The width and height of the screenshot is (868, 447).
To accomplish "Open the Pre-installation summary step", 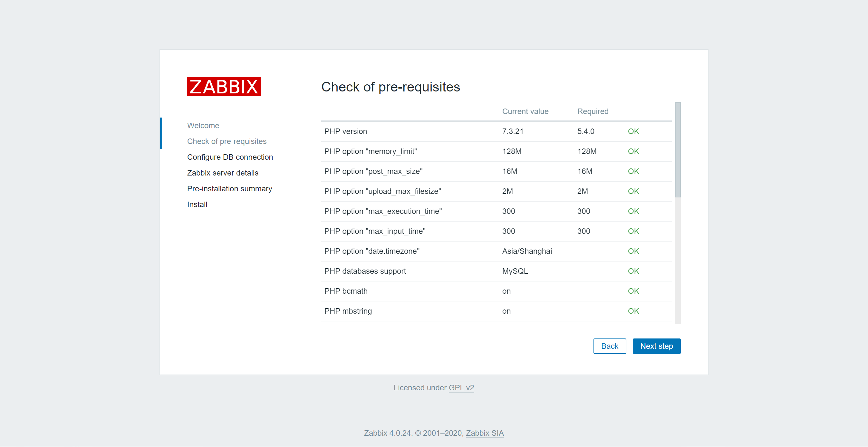I will [229, 189].
